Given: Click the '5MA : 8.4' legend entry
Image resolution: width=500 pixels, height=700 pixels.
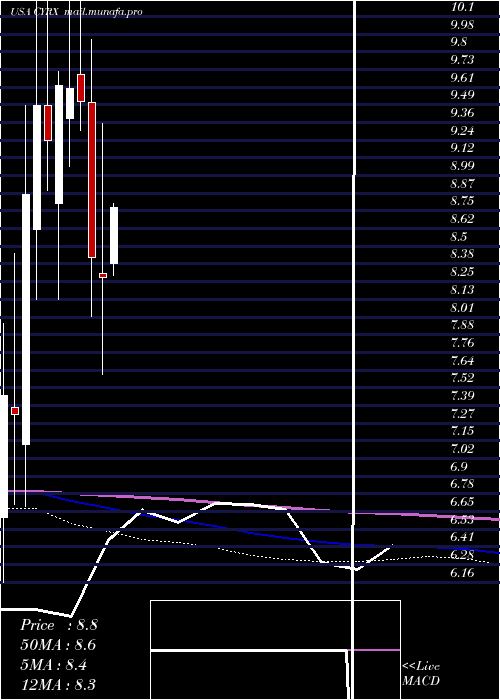Looking at the screenshot, I should click(x=54, y=665).
